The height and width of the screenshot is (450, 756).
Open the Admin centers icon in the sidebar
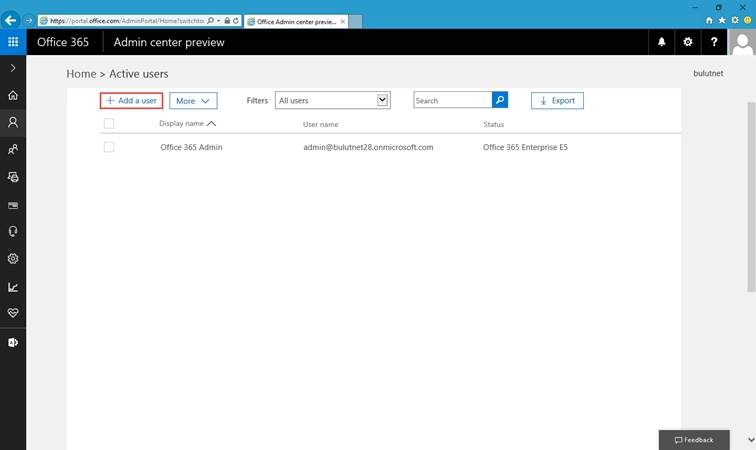tap(13, 342)
